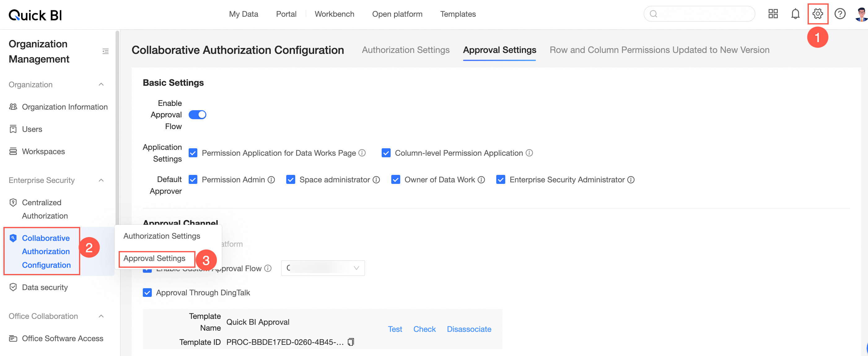Open user avatar in top right
The width and height of the screenshot is (868, 356).
(861, 14)
